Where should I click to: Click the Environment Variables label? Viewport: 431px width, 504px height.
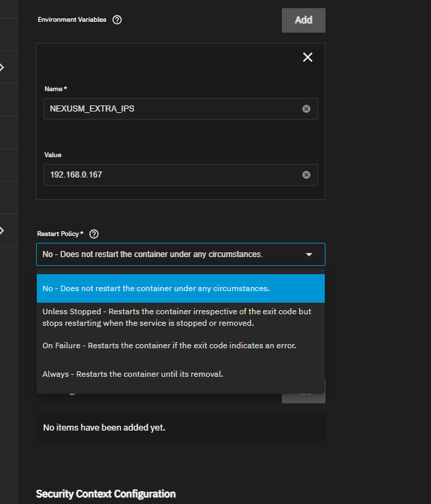(x=71, y=20)
